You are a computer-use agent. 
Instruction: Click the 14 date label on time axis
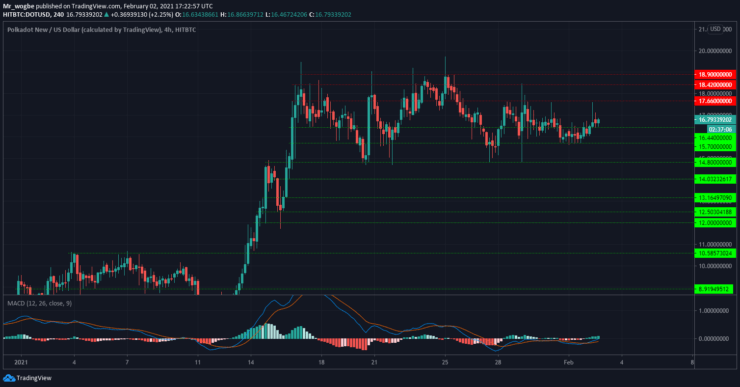tap(251, 362)
